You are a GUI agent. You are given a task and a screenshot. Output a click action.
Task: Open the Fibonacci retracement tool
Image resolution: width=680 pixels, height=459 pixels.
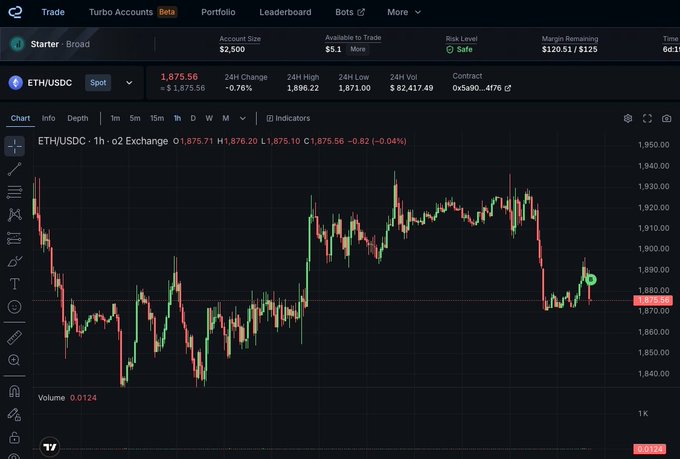[x=14, y=192]
